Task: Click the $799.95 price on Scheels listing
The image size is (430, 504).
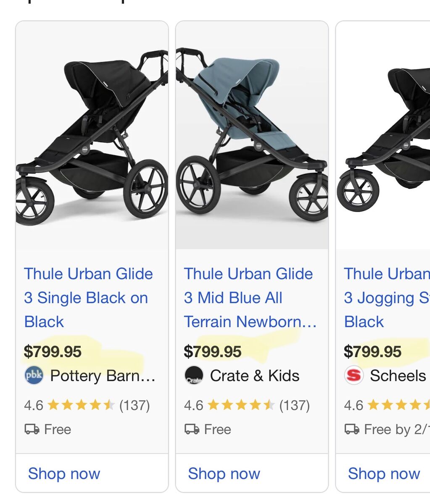Action: click(x=372, y=352)
